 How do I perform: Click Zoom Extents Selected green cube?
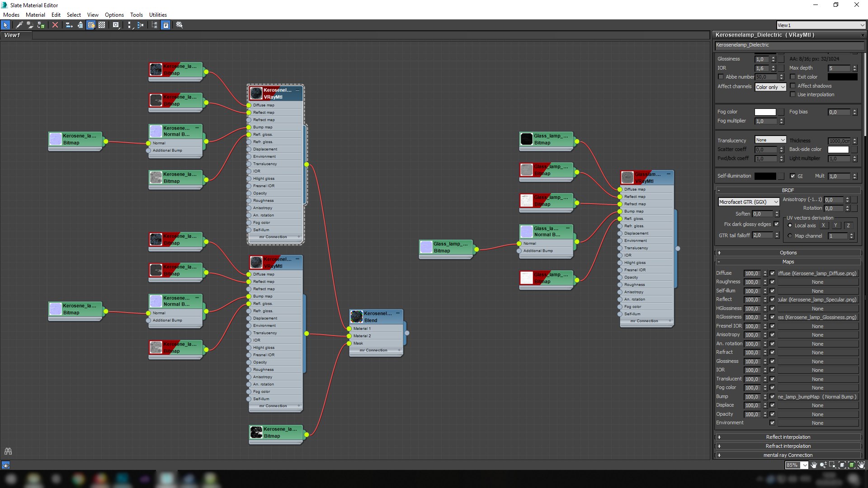click(x=852, y=465)
